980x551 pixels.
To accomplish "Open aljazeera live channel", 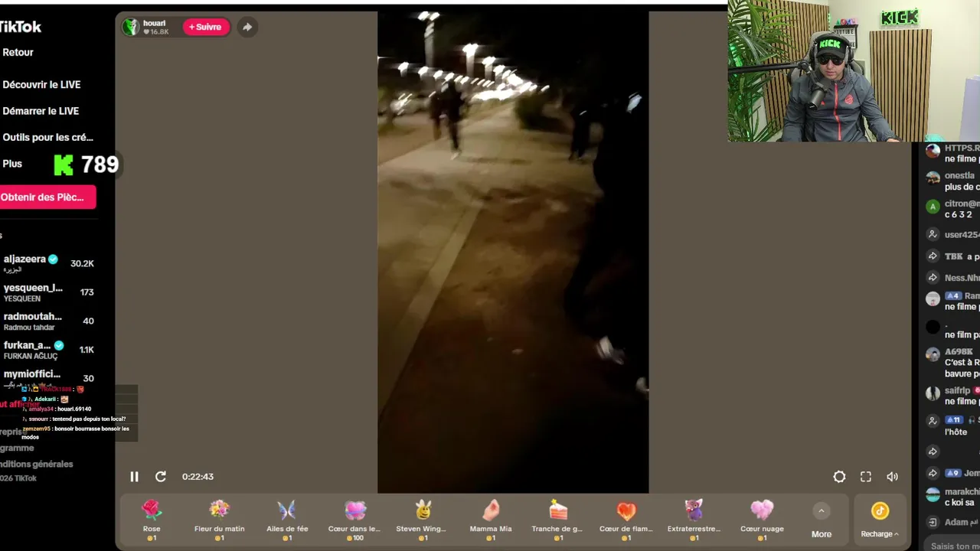I will coord(48,263).
